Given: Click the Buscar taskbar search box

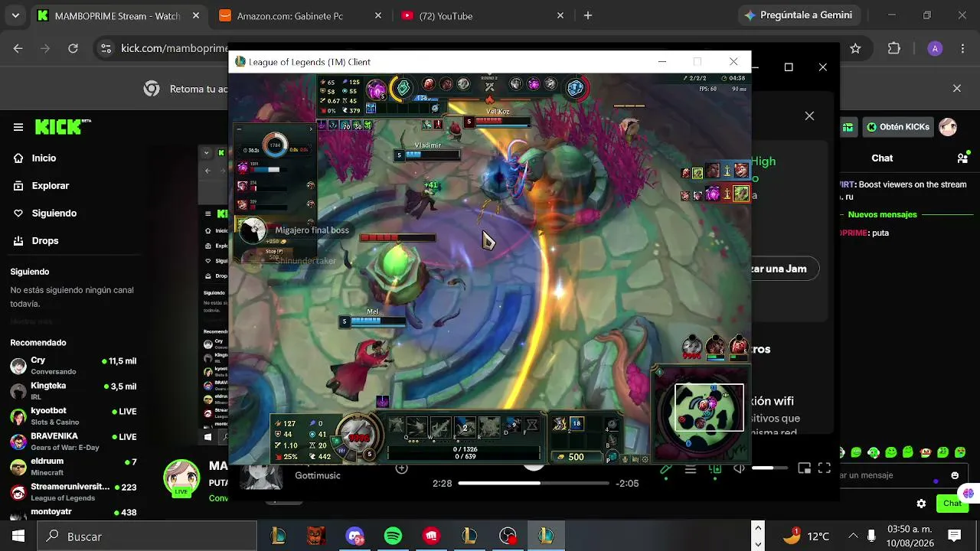Looking at the screenshot, I should coord(146,536).
